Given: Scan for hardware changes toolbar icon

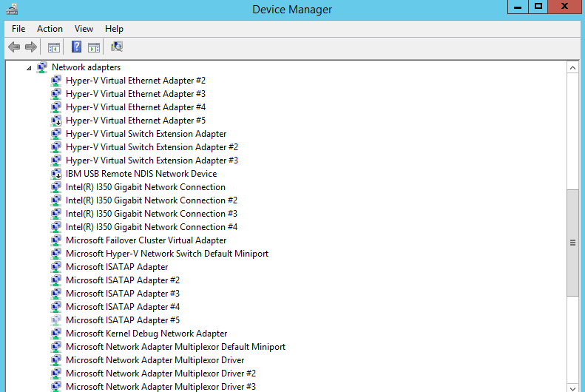Looking at the screenshot, I should click(117, 47).
